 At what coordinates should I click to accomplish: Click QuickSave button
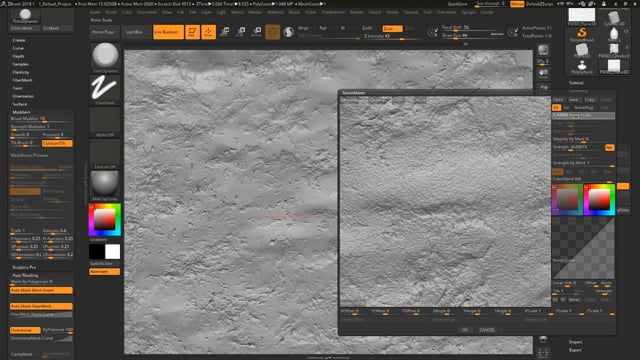point(458,4)
